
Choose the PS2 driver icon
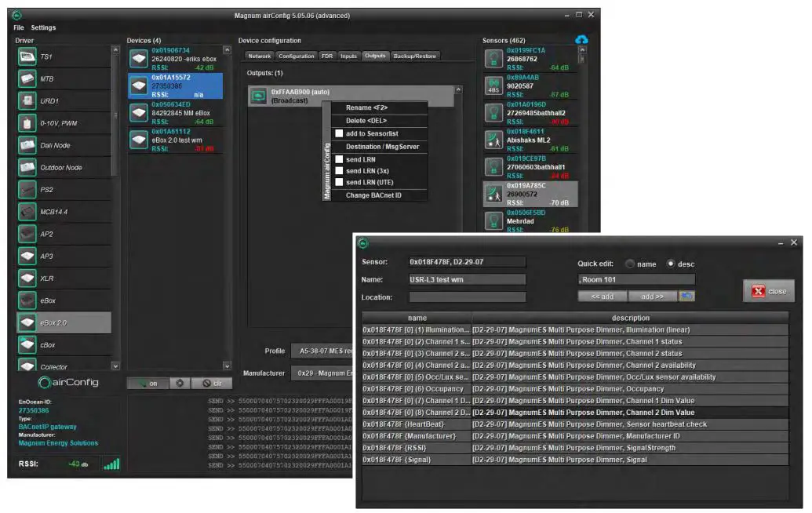[27, 190]
